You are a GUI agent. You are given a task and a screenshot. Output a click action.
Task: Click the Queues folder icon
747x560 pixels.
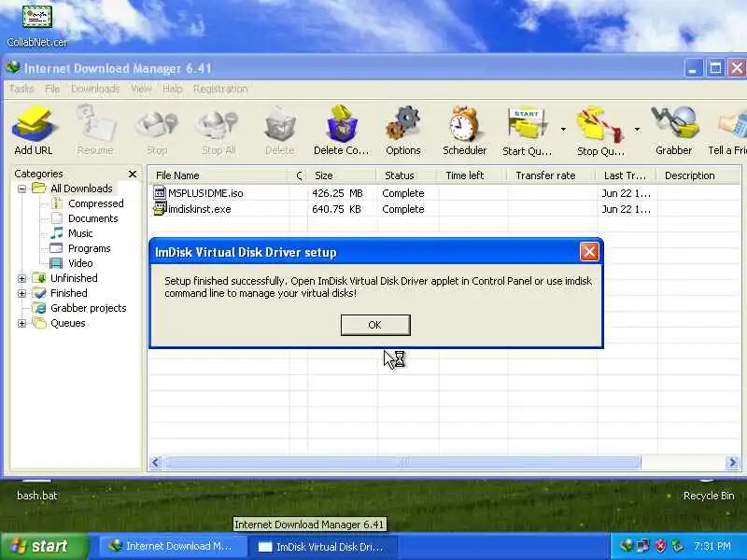click(39, 323)
